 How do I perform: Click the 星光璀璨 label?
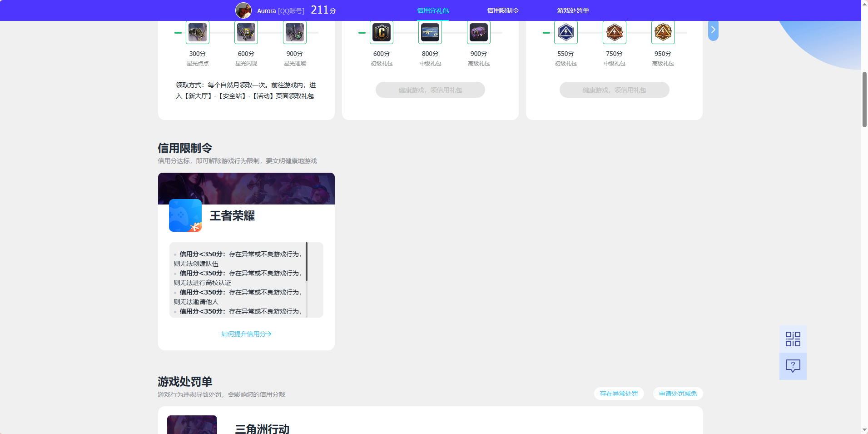[295, 64]
